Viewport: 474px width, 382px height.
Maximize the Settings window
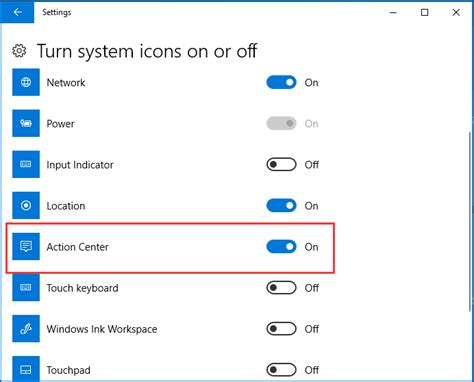424,12
